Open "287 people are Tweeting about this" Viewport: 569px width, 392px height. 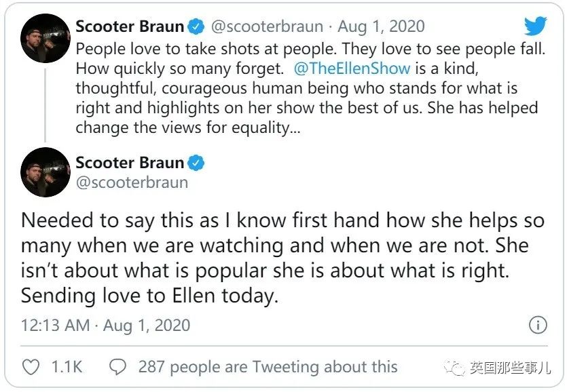point(268,367)
